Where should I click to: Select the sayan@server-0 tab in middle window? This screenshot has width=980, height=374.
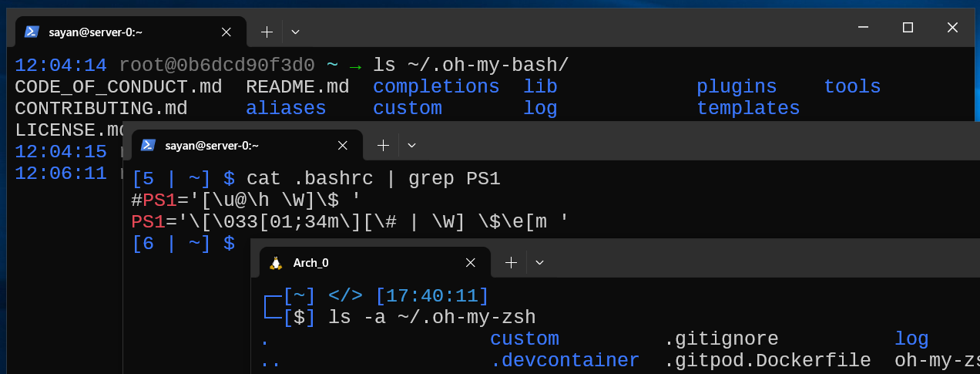point(247,145)
